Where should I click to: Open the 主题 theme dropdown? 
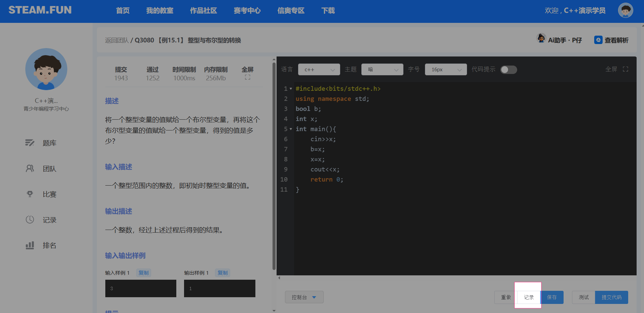382,70
